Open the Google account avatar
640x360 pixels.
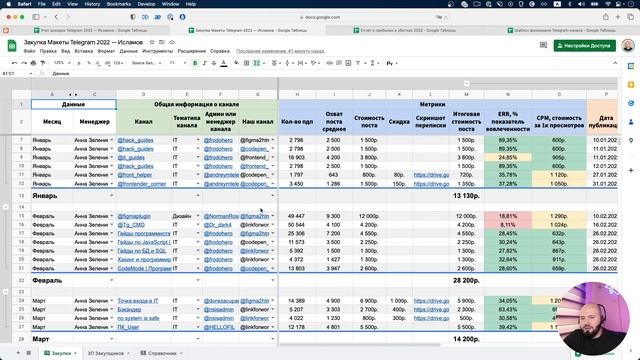tap(628, 45)
